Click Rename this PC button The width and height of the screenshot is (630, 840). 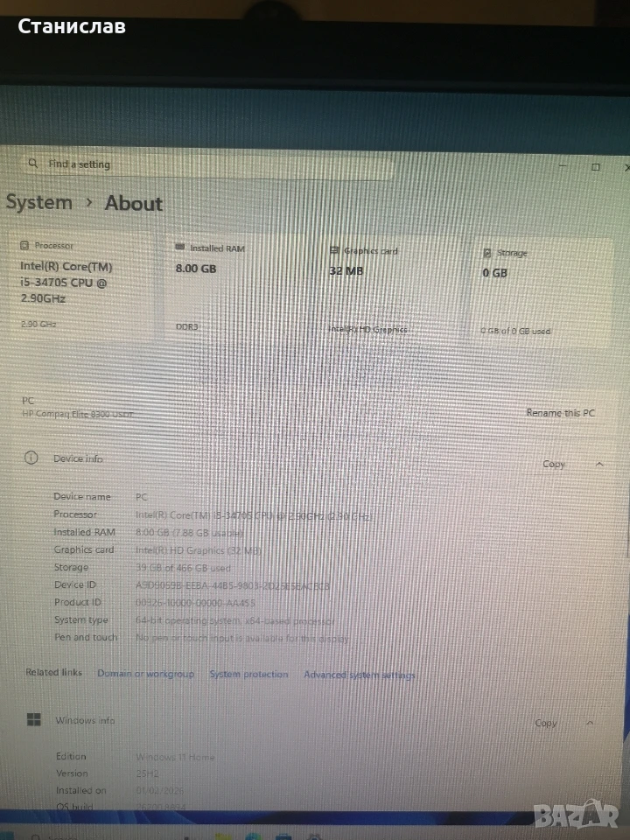(560, 413)
